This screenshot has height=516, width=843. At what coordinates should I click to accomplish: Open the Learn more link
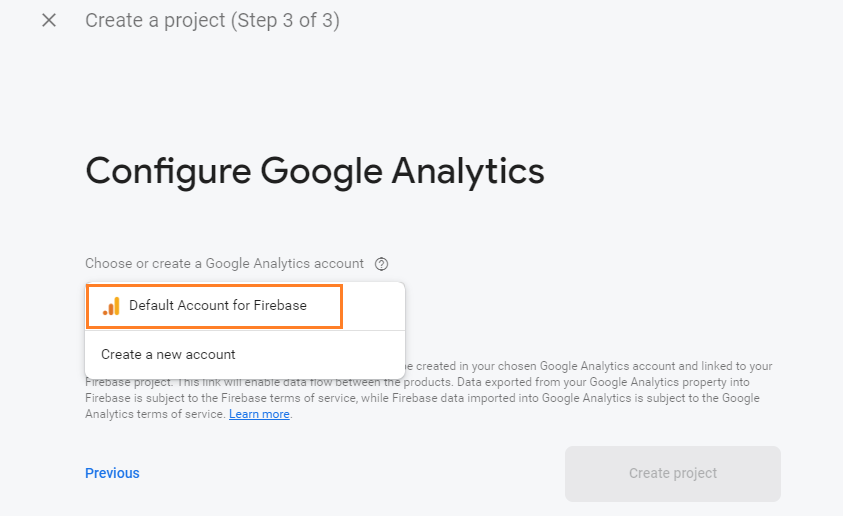click(x=259, y=414)
